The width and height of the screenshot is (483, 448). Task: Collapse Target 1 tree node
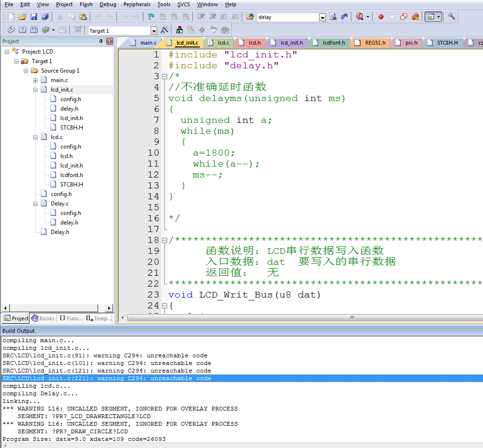coord(16,61)
